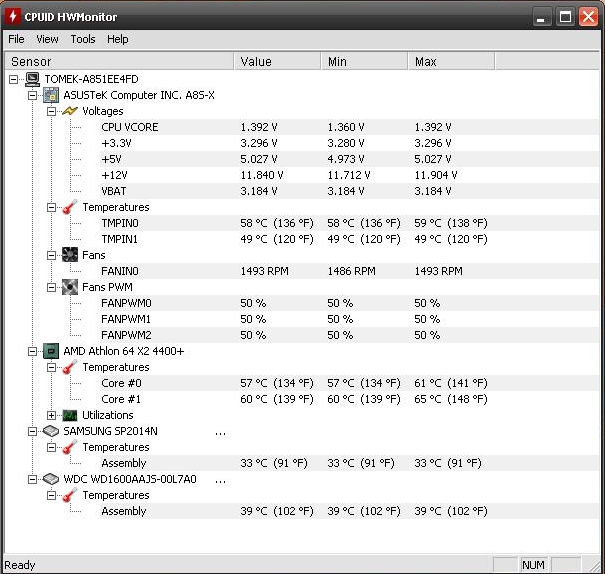The width and height of the screenshot is (605, 574).
Task: Click the thermometer icon under SAMSUNG Temperatures
Action: click(69, 447)
